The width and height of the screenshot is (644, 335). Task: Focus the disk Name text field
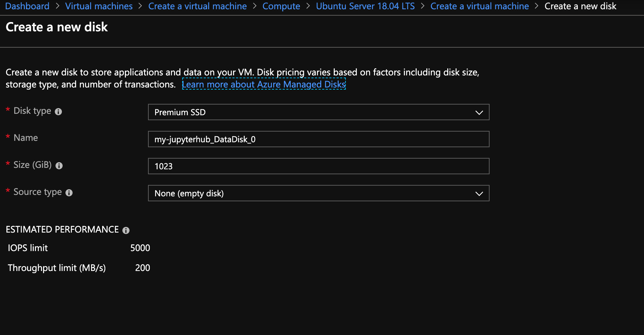click(x=318, y=139)
